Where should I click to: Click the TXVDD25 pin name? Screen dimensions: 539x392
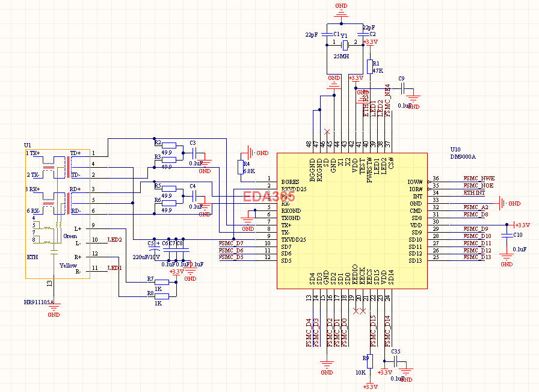294,239
